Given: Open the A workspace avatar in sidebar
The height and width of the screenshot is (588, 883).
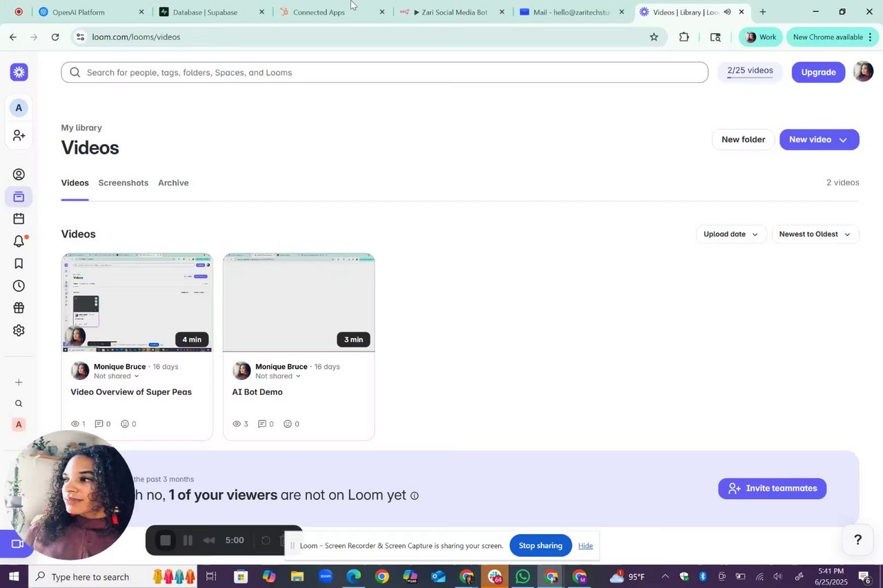Looking at the screenshot, I should point(19,108).
